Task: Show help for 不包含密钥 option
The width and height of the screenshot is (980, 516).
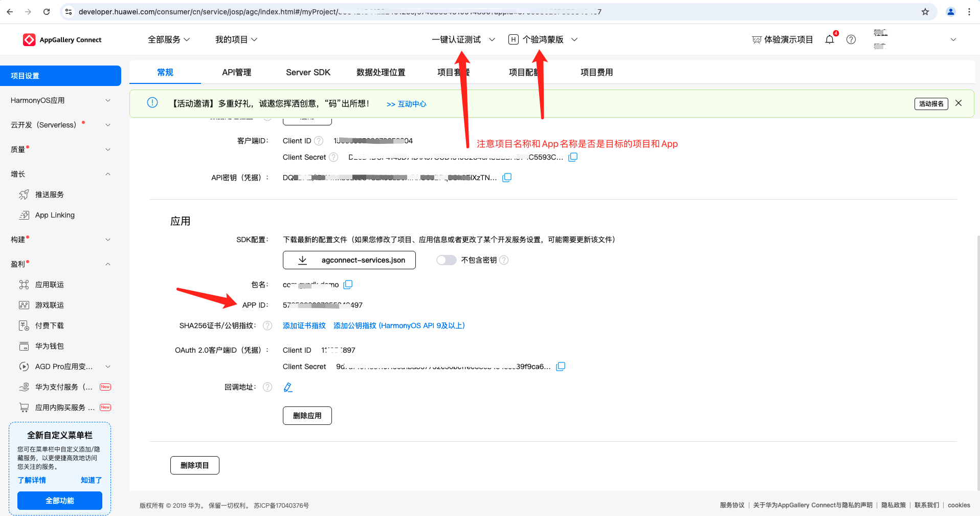Action: point(504,260)
